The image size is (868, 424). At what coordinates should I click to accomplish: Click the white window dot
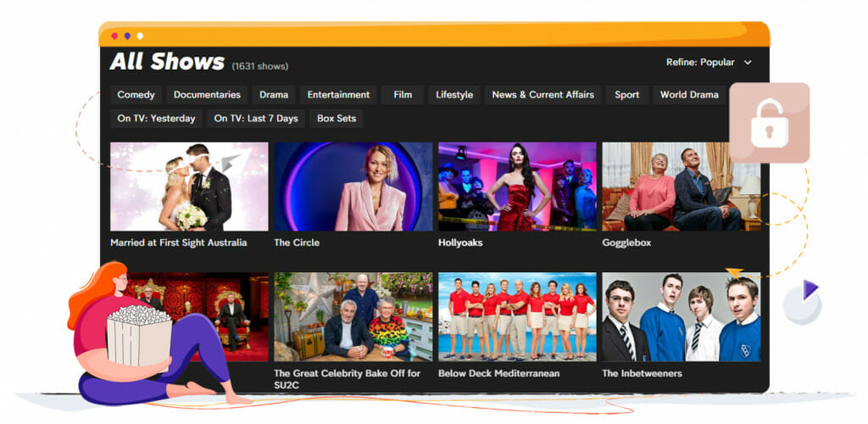tap(140, 36)
